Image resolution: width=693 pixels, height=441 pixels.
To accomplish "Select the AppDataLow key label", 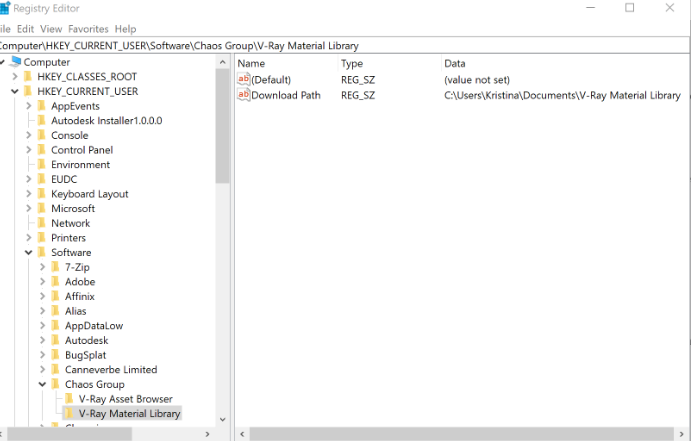I will tap(94, 326).
